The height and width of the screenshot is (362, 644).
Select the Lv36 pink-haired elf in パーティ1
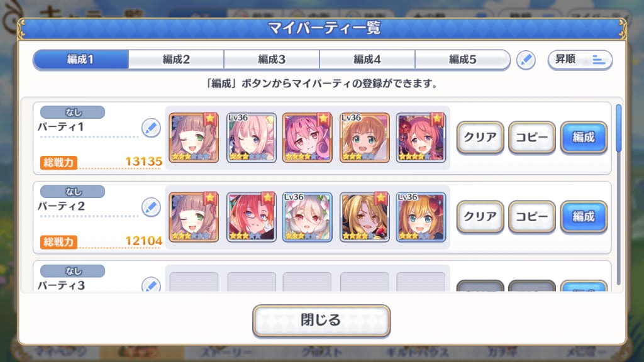251,138
